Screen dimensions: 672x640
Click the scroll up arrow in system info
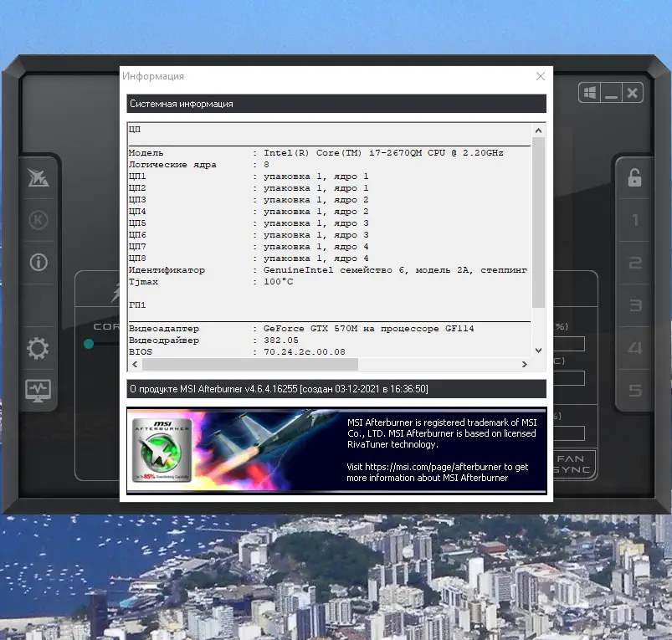click(539, 131)
